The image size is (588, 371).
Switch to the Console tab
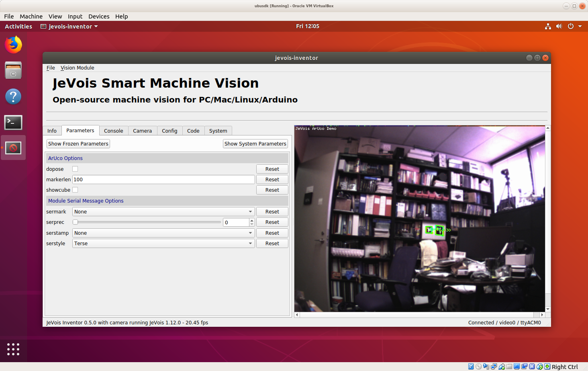(x=114, y=131)
